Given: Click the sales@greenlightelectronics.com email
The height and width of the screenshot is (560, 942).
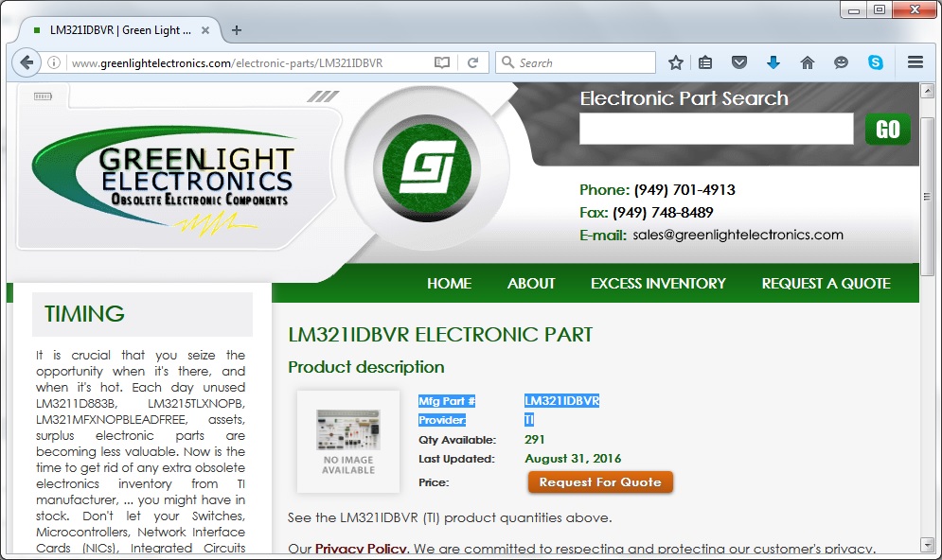Looking at the screenshot, I should [x=738, y=235].
